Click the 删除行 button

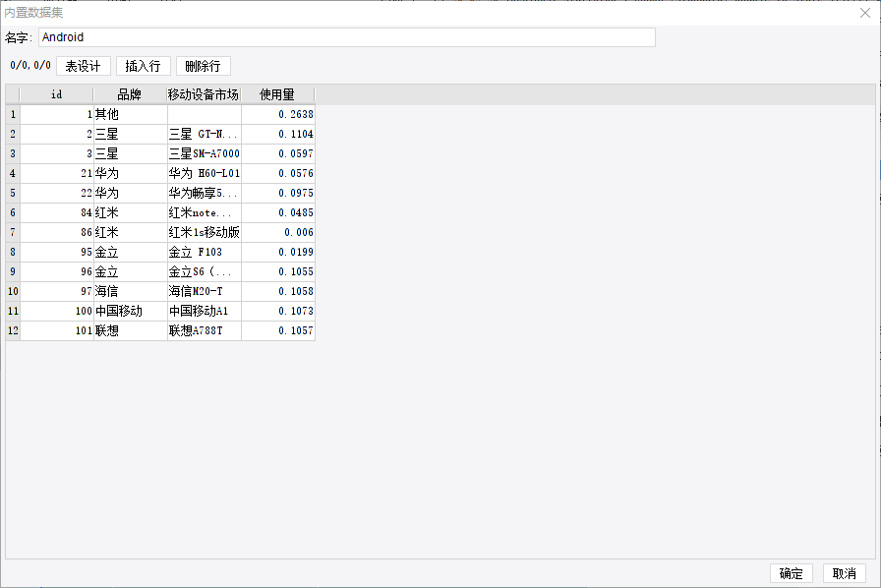click(203, 66)
